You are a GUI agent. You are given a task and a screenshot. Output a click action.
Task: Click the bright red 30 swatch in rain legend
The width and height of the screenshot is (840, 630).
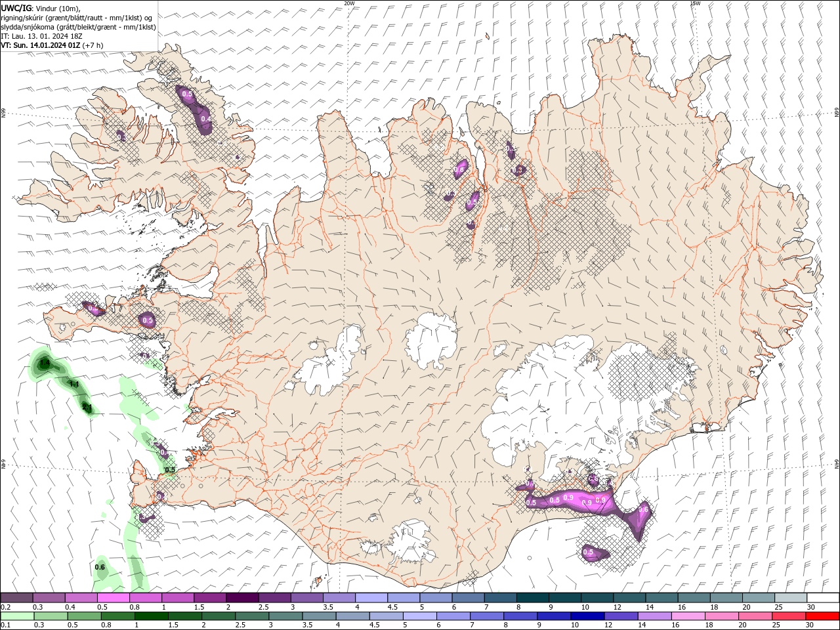pyautogui.click(x=822, y=616)
